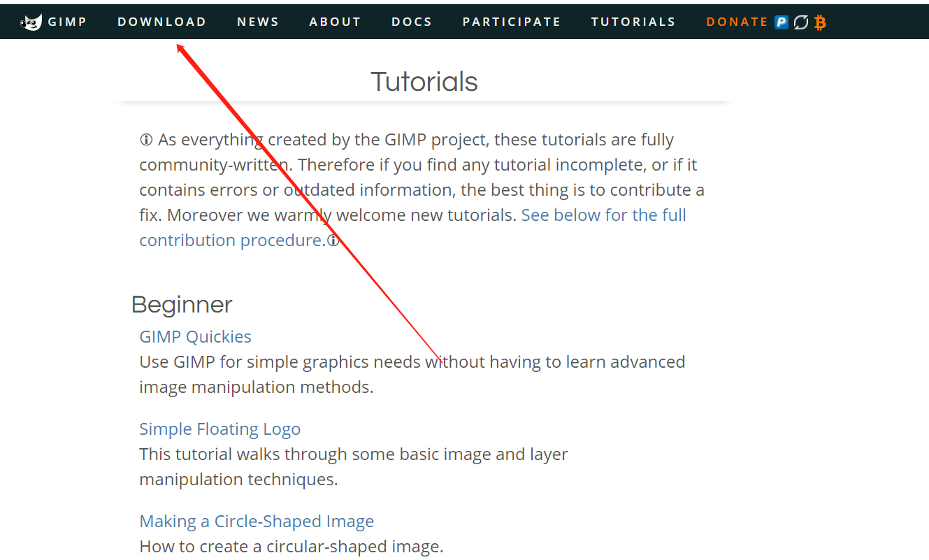Image resolution: width=929 pixels, height=560 pixels.
Task: Click the info symbol before 'As everything'
Action: [x=146, y=140]
